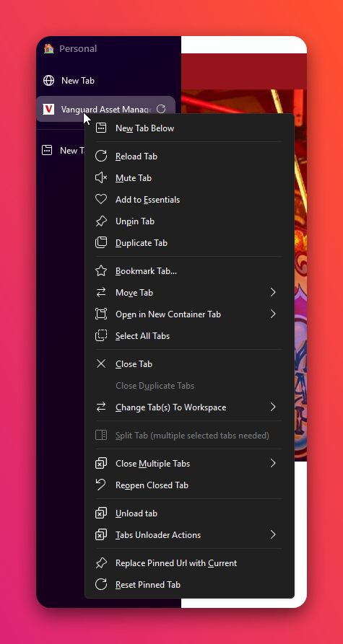Expand Tabs Unloader Actions submenu chevron
The image size is (343, 644).
[273, 535]
